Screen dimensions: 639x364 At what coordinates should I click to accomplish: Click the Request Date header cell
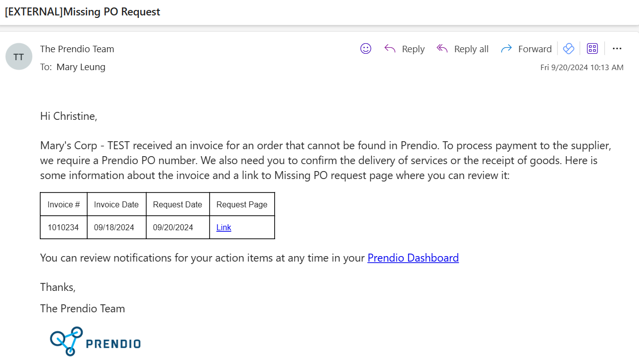click(x=178, y=204)
